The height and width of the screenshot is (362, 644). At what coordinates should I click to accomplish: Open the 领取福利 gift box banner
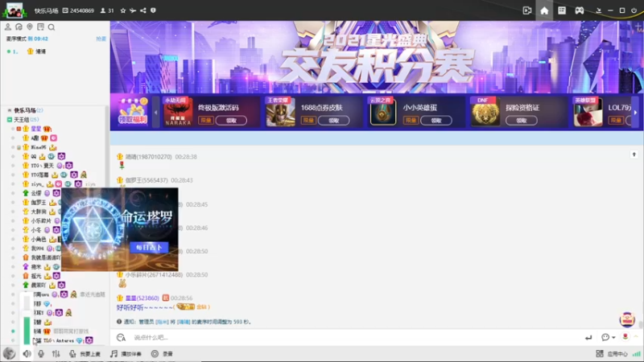point(133,112)
